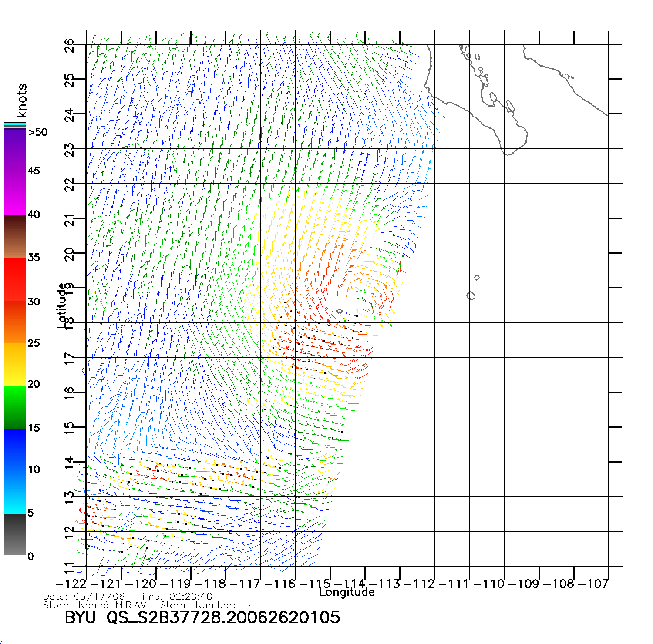This screenshot has width=653, height=644.
Task: Click the Date 09/17/06 text
Action: click(x=84, y=597)
